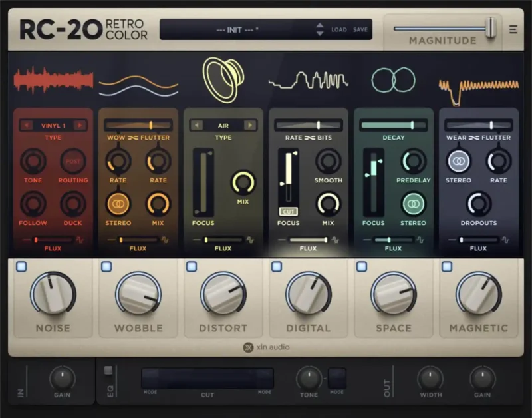Toggle the Post routing button
The height and width of the screenshot is (418, 532).
coord(73,161)
